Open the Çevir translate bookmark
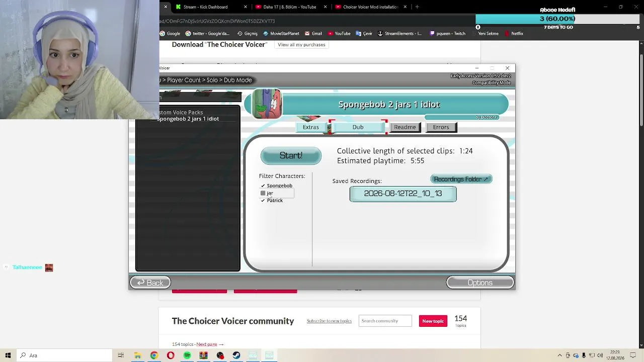Viewport: 644px width, 362px height. tap(364, 34)
